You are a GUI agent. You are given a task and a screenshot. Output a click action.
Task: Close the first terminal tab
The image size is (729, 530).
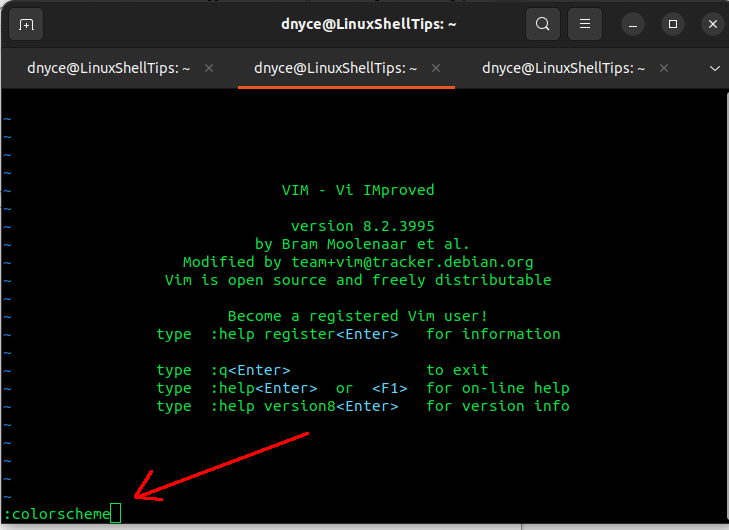coord(209,68)
